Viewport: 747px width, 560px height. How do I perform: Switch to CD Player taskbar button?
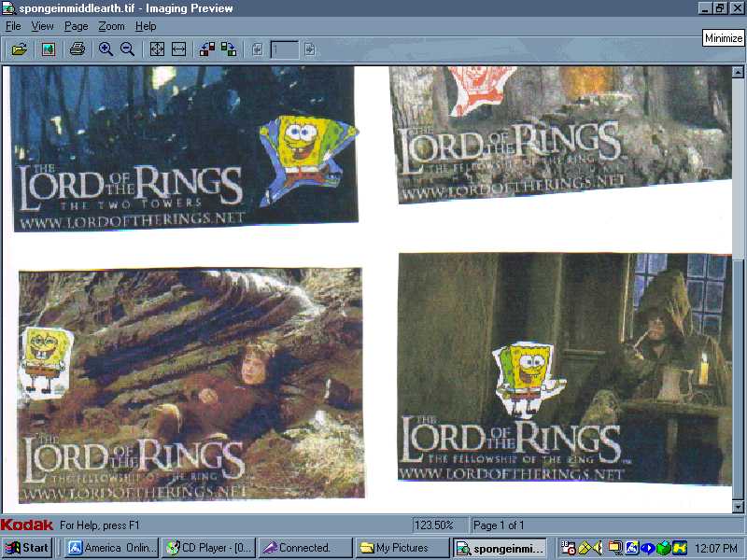click(x=208, y=548)
